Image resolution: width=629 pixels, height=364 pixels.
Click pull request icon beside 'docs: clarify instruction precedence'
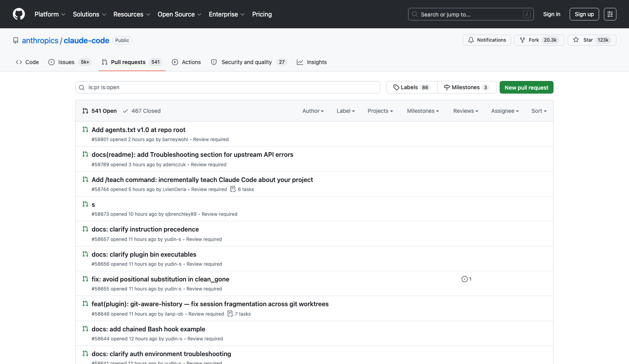pyautogui.click(x=85, y=229)
